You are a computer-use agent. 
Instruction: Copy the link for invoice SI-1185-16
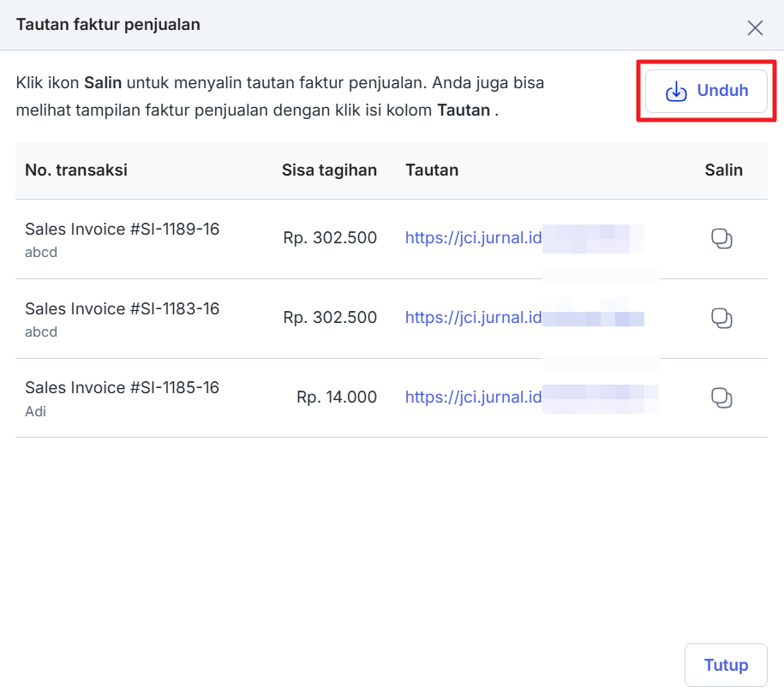click(721, 398)
